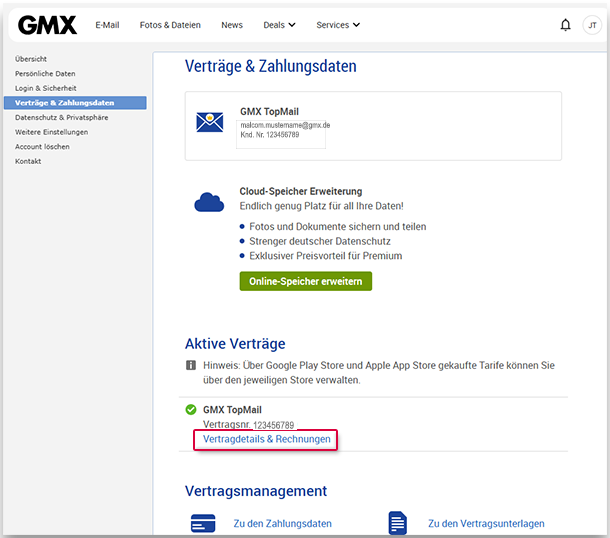Viewport: 610px width, 538px height.
Task: Click the Aktive Verträge heading
Action: (x=235, y=344)
